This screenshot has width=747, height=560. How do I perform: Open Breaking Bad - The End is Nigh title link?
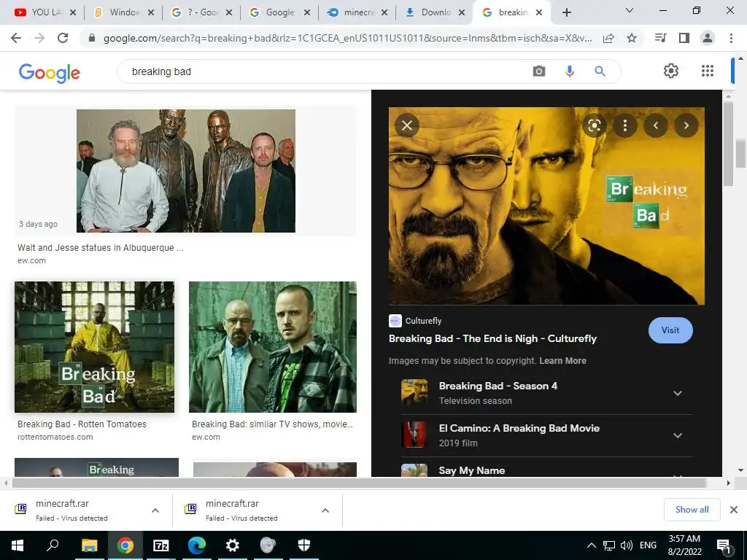click(492, 338)
